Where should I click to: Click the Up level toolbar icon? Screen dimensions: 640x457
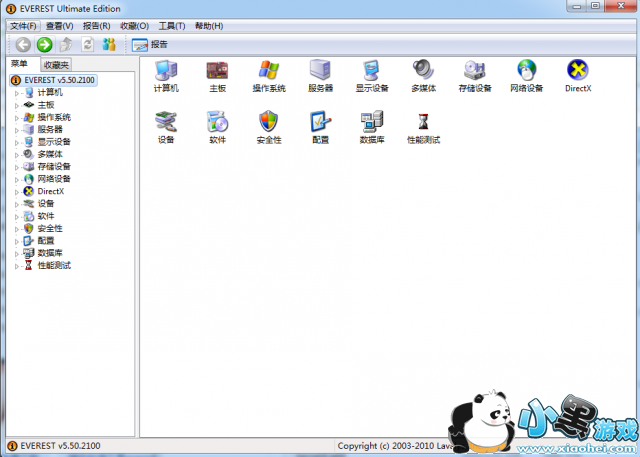tap(66, 44)
